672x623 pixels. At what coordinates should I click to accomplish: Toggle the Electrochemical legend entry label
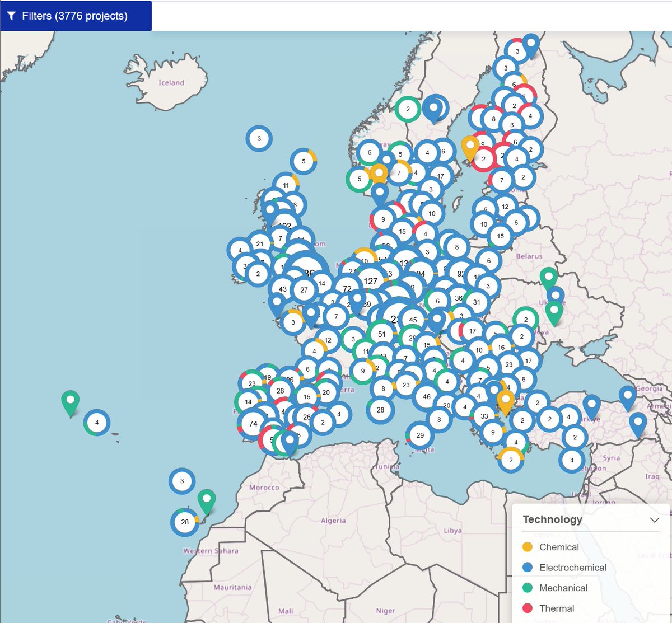[573, 568]
